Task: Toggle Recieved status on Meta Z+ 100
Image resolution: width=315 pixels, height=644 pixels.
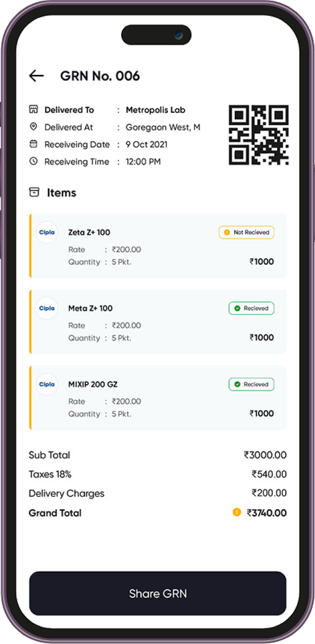Action: pos(251,309)
